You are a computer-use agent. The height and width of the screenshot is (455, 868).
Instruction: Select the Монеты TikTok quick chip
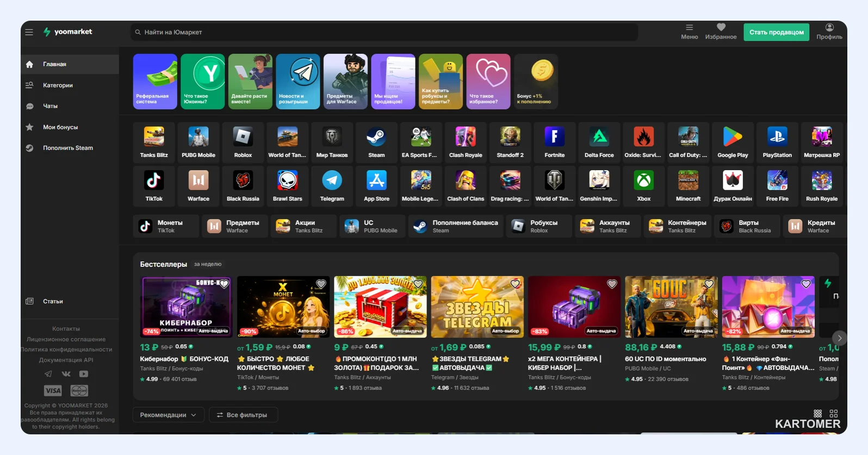tap(166, 226)
